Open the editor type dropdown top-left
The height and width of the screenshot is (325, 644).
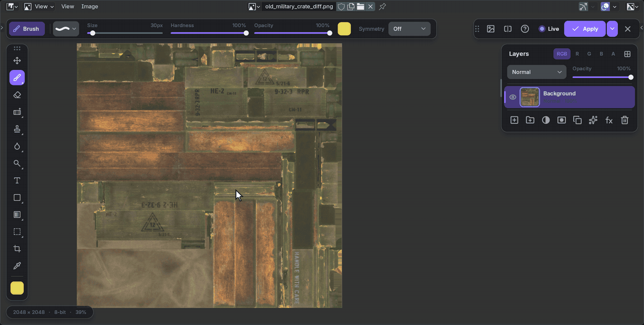point(12,7)
